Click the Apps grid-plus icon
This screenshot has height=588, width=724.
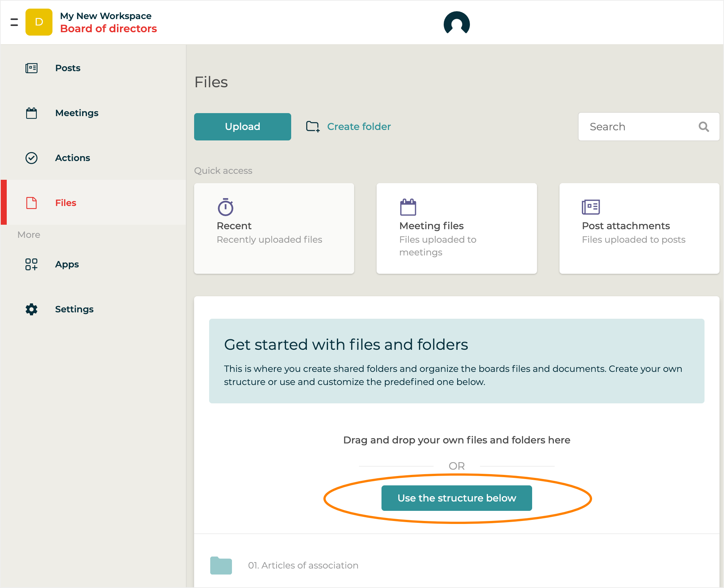click(x=31, y=264)
